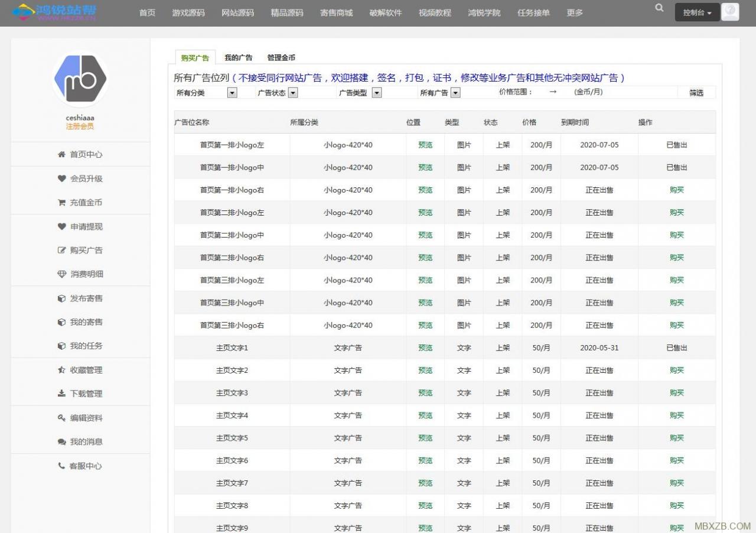Click the 鸿锐站帮 site logo
The image size is (756, 533).
(x=56, y=12)
